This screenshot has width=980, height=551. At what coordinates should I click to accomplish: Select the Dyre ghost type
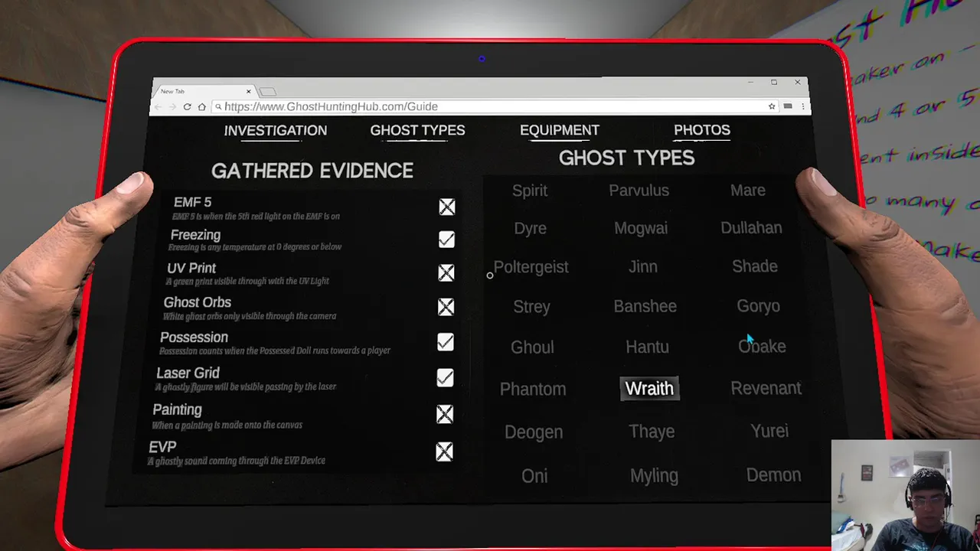(x=531, y=228)
